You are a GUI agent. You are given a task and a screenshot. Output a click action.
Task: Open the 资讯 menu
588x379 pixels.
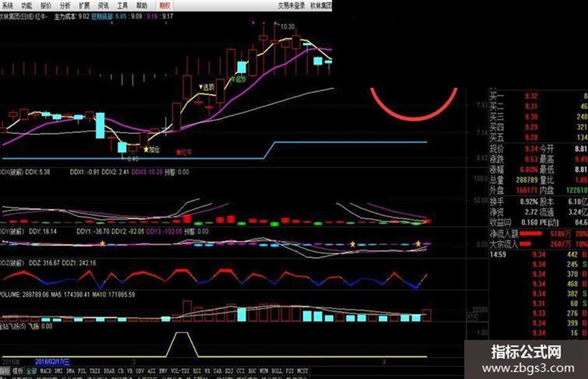click(103, 5)
